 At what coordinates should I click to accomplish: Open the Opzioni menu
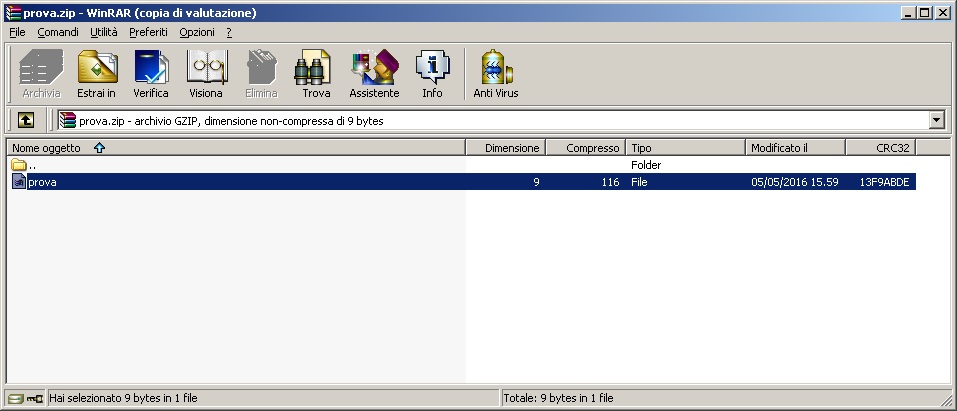(x=197, y=32)
